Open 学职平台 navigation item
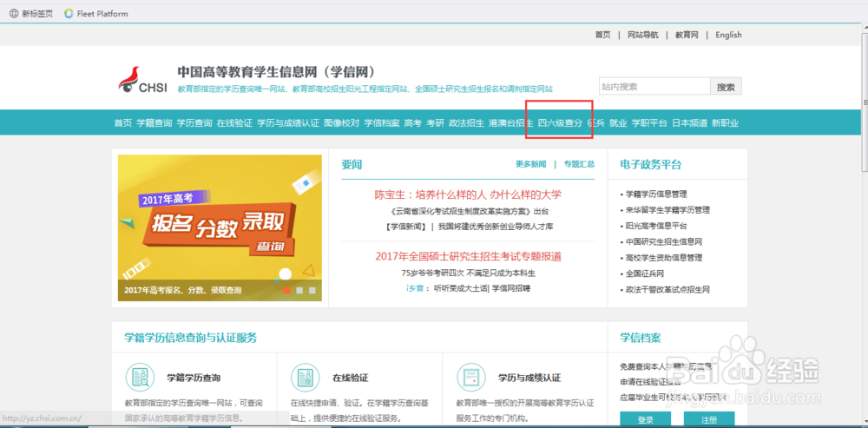Viewport: 868px width, 428px height. [x=649, y=123]
